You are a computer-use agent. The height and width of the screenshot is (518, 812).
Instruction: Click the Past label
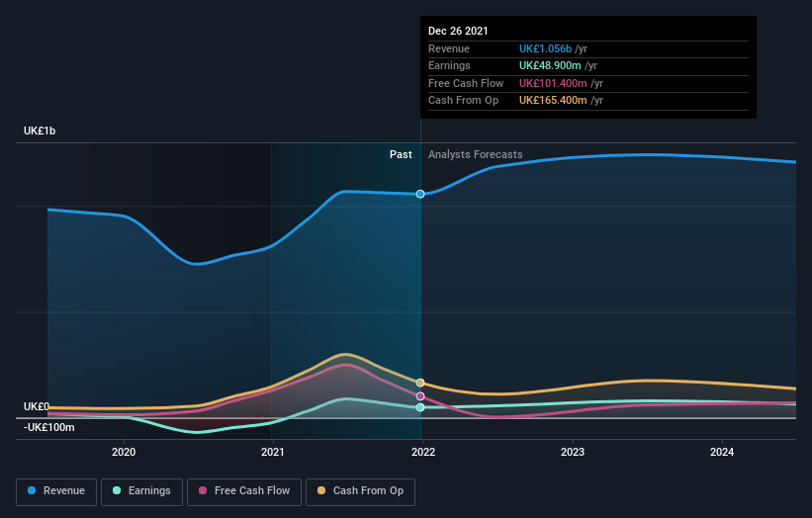(401, 155)
